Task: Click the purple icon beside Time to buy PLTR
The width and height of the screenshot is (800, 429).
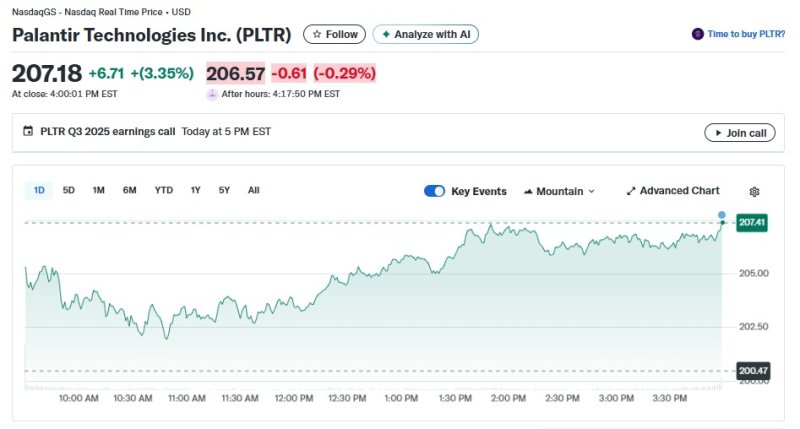Action: click(697, 34)
